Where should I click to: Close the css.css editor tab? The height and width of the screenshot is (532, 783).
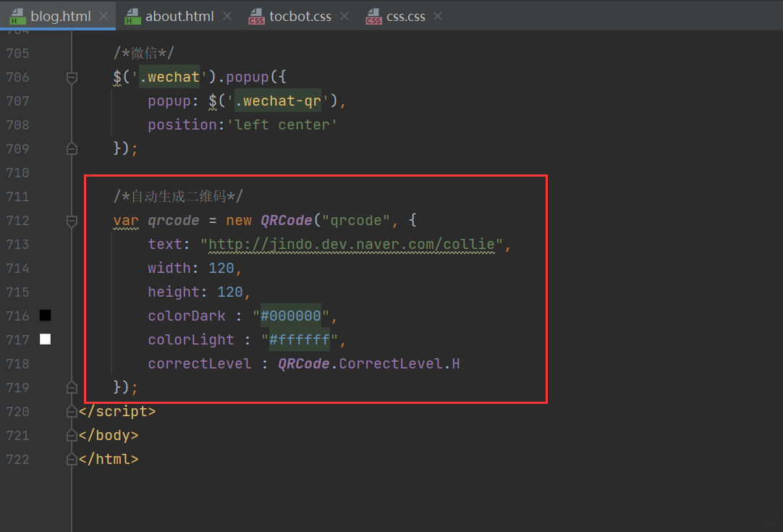[x=439, y=16]
